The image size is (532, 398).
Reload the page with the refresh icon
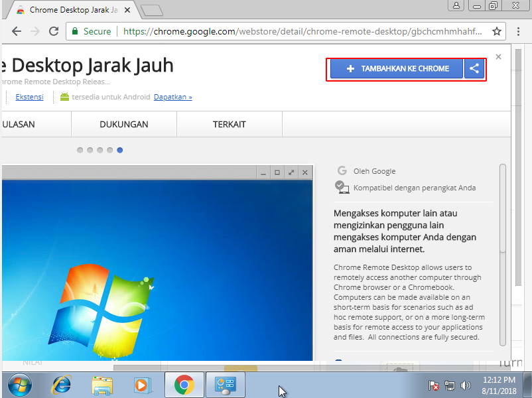(x=54, y=31)
